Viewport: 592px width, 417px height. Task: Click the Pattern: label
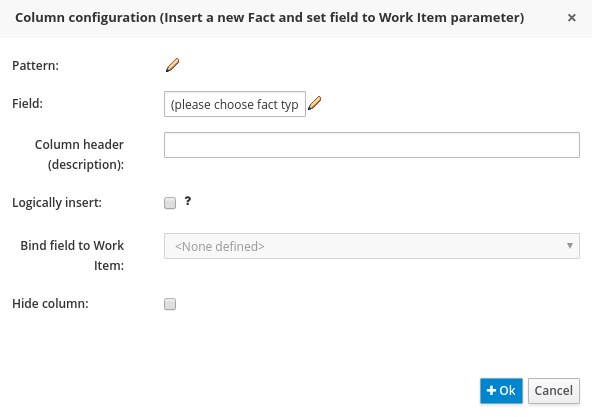[35, 66]
